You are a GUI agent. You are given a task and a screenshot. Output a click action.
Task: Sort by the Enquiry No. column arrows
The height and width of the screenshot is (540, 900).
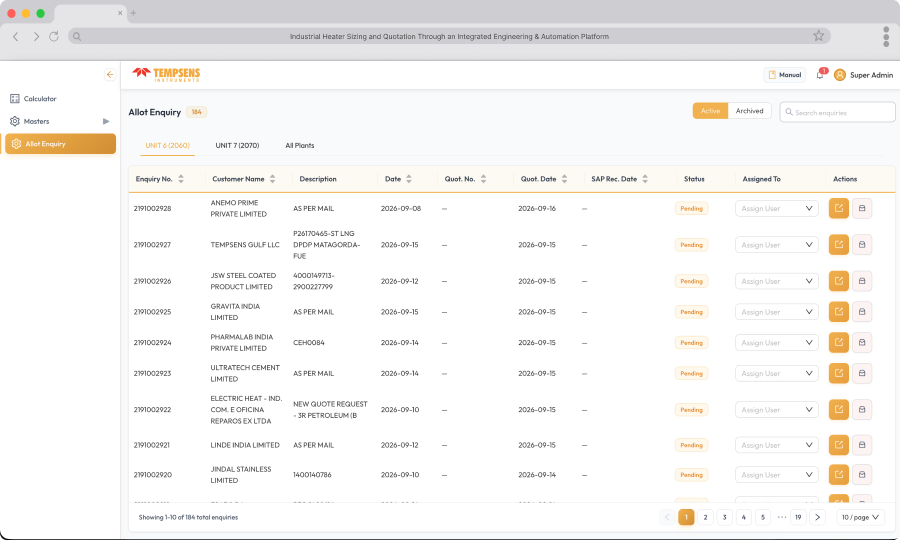click(181, 179)
